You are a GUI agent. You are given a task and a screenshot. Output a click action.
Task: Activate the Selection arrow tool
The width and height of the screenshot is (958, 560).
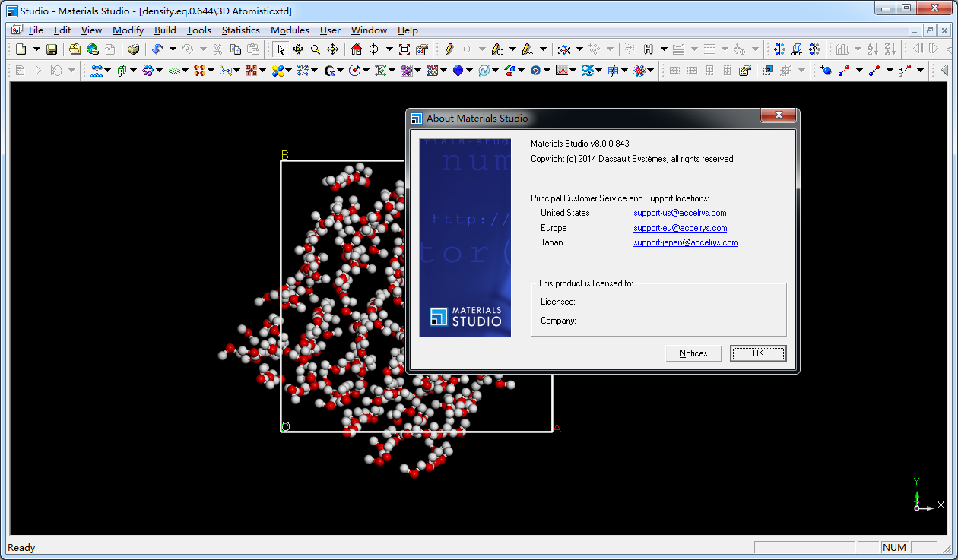pyautogui.click(x=281, y=49)
